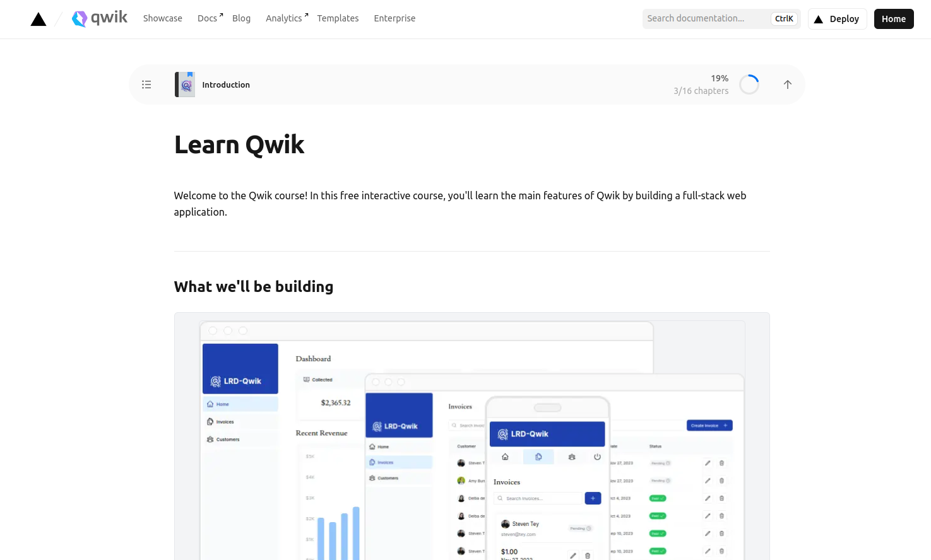931x560 pixels.
Task: Click the Deploy button
Action: pos(838,19)
